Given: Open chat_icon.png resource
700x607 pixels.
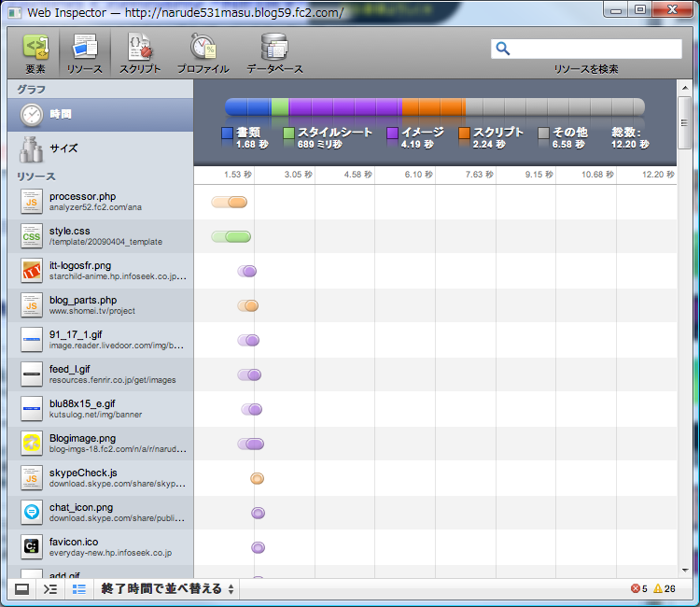Looking at the screenshot, I should 101,513.
